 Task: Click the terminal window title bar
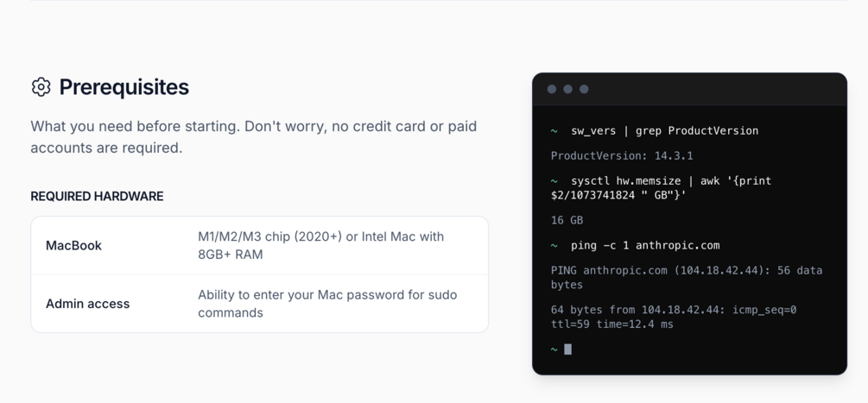pyautogui.click(x=689, y=89)
